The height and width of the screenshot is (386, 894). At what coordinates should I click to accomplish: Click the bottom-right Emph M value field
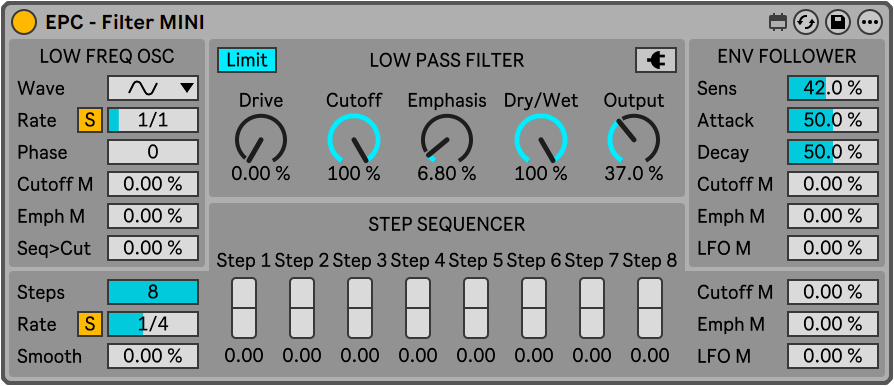[832, 324]
